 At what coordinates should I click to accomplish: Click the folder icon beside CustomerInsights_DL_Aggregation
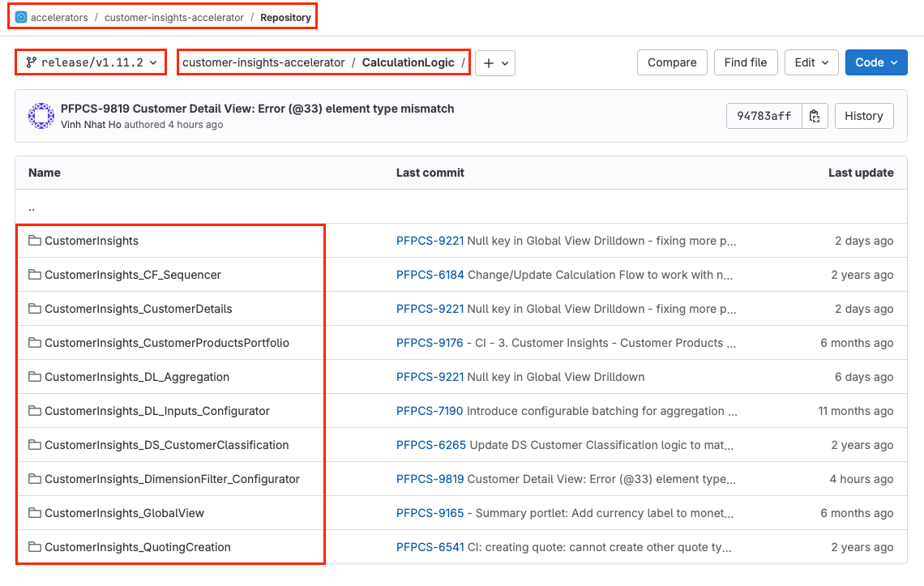tap(35, 377)
